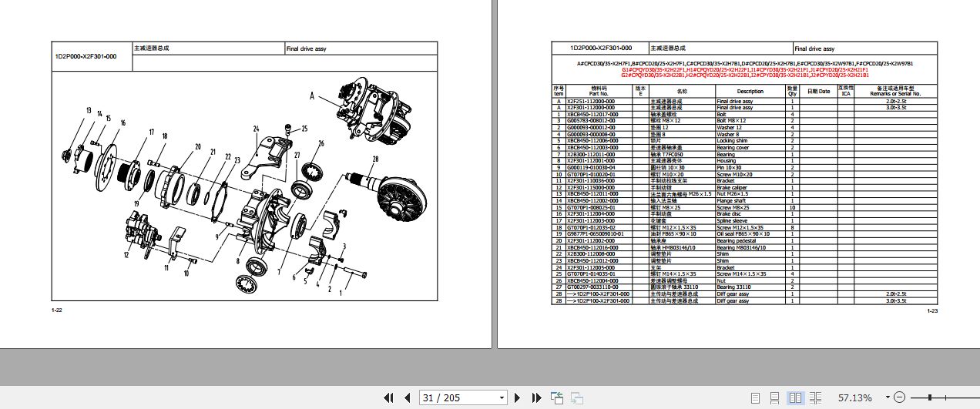Go to the next page

[519, 397]
